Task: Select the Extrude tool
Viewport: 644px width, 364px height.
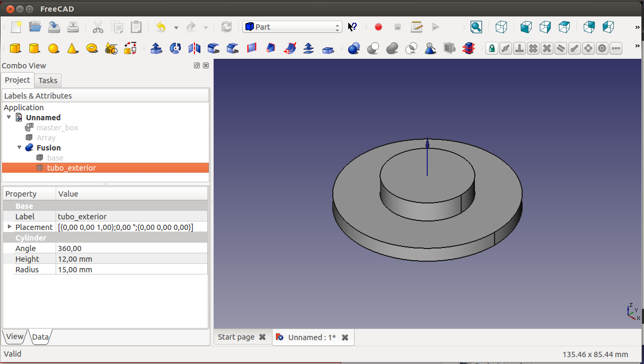Action: coord(156,49)
